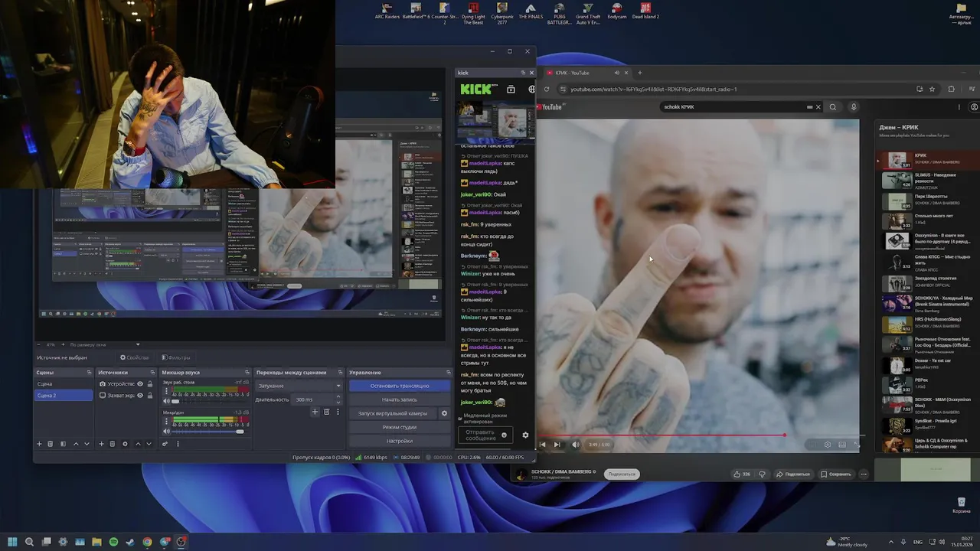Screen dimensions: 980x551
Task: Click the Kick logo
Action: [475, 90]
